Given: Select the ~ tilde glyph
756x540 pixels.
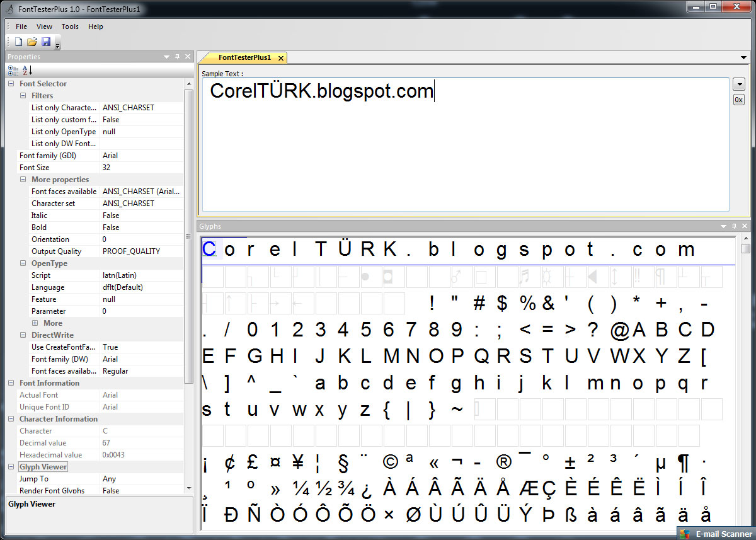Looking at the screenshot, I should click(x=457, y=409).
